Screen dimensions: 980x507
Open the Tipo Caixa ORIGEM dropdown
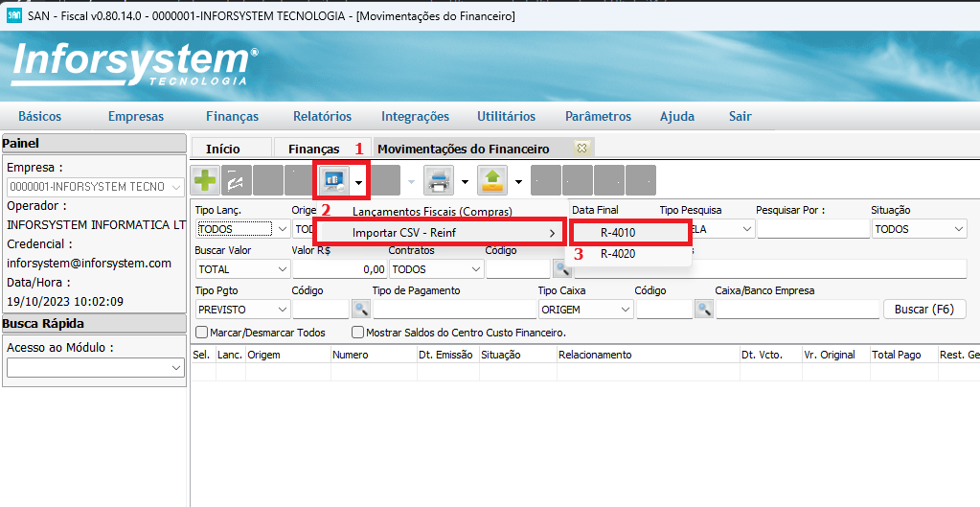click(585, 310)
